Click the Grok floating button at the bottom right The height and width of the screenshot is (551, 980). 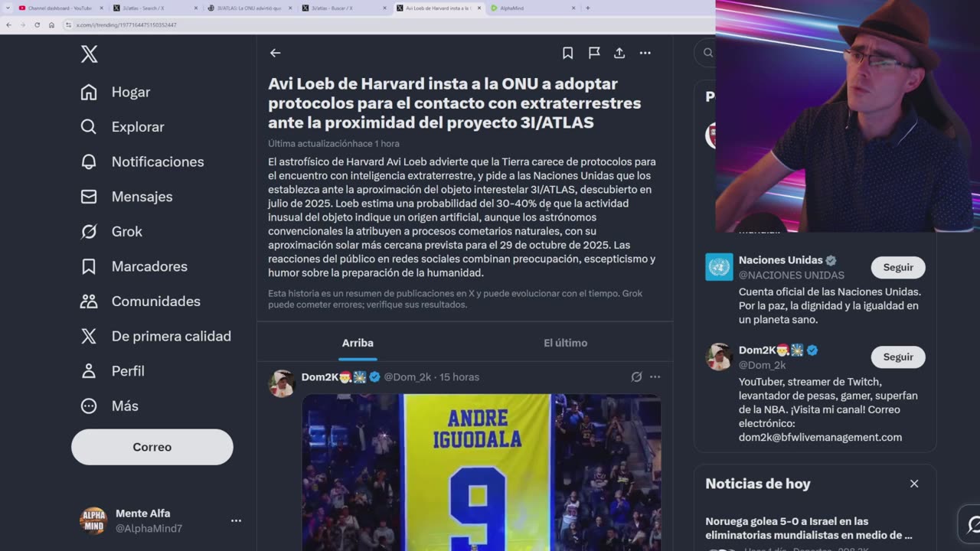(x=971, y=524)
